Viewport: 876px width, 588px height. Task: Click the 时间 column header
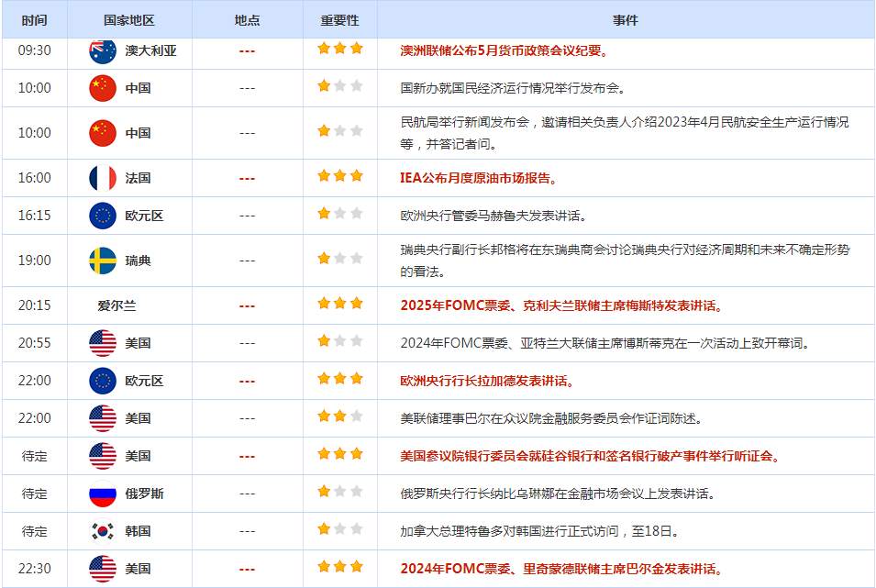tap(34, 20)
